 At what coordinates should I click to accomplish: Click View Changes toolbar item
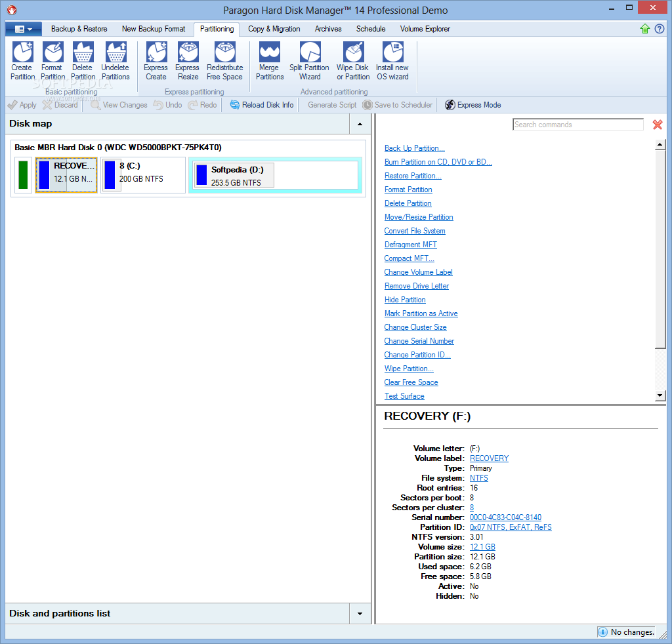point(119,105)
